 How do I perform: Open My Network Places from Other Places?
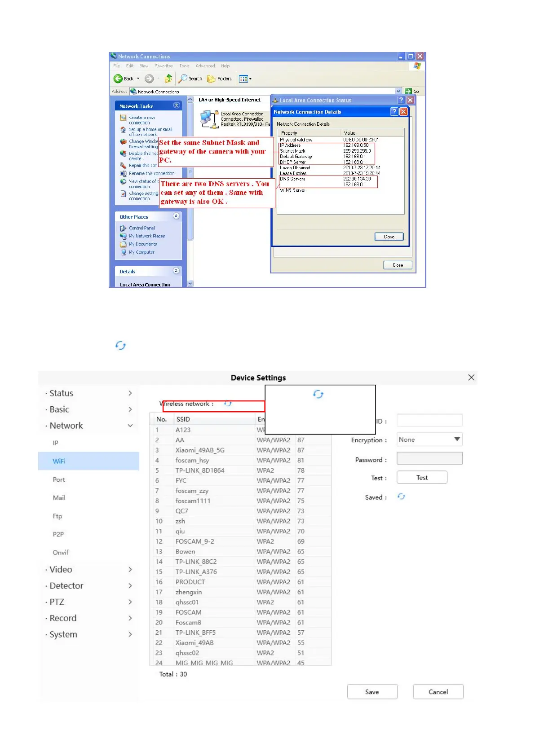tap(147, 236)
